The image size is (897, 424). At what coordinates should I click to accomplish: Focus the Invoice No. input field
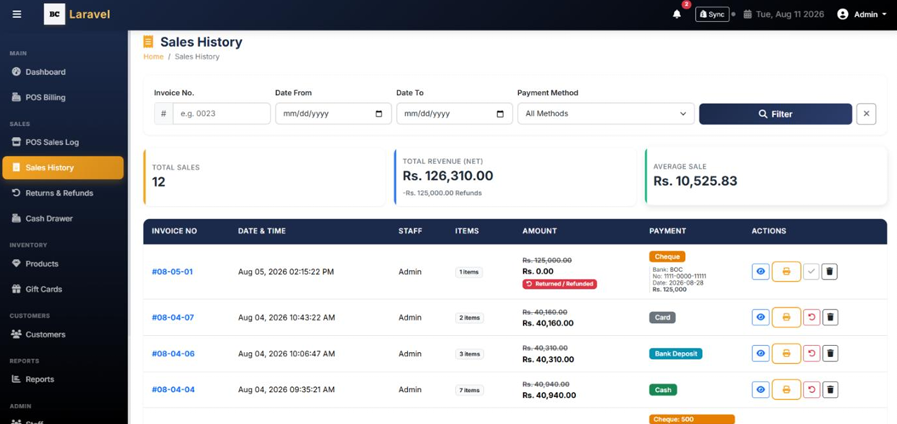point(221,114)
